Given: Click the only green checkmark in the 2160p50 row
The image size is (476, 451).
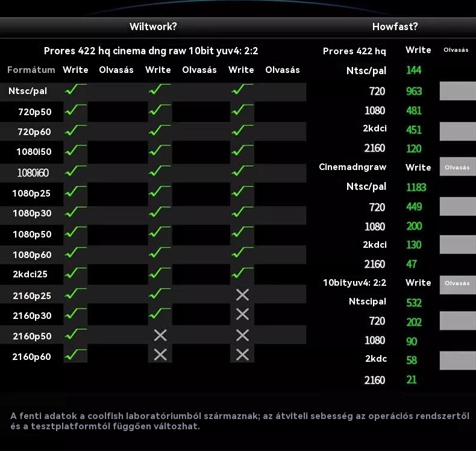Looking at the screenshot, I should 75,335.
